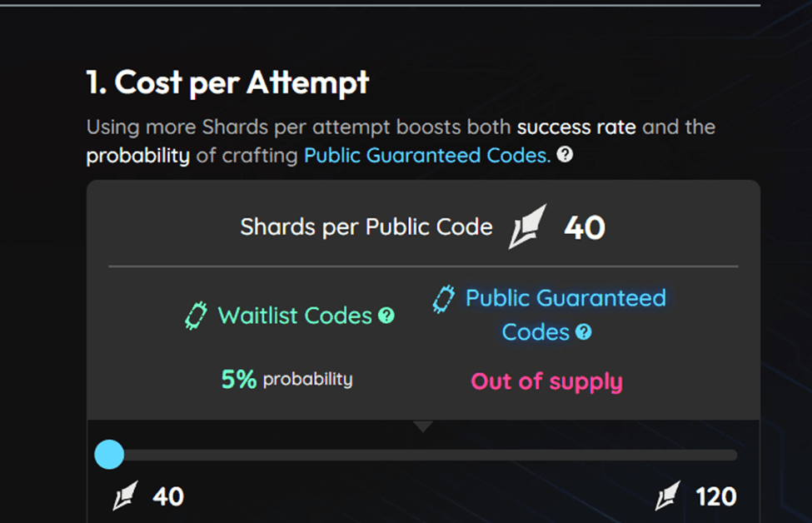Click the large 40 shards value

[585, 227]
